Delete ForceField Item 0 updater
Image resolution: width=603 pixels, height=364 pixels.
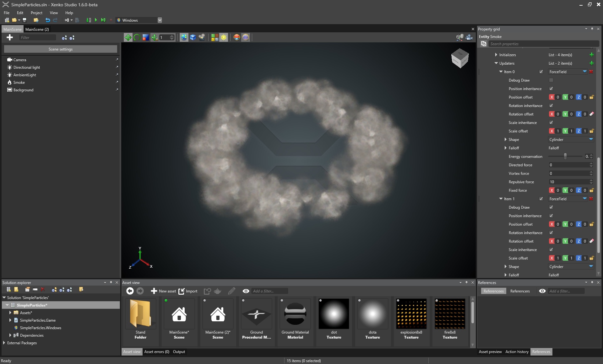coord(591,72)
